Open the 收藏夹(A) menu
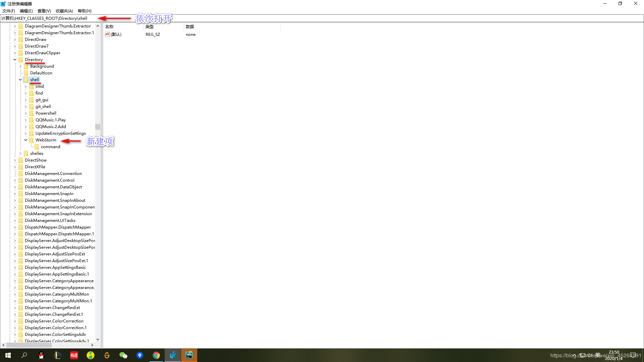This screenshot has height=362, width=644. pyautogui.click(x=64, y=11)
